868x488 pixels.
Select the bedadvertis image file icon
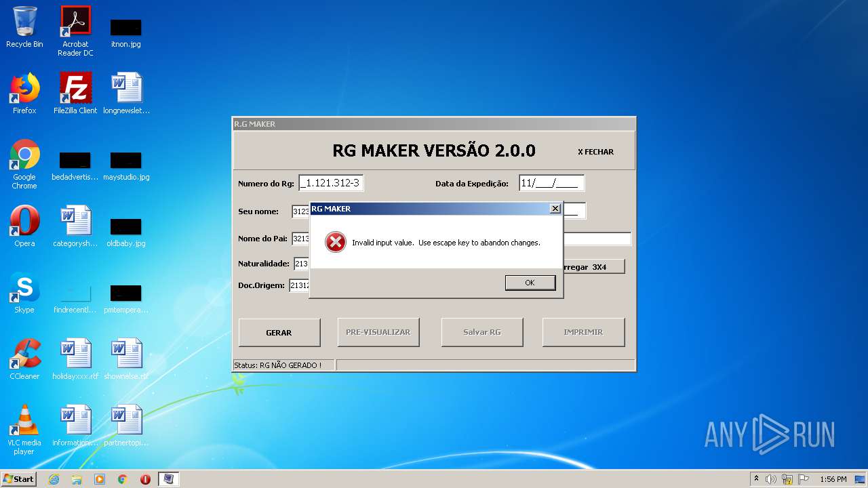[x=75, y=166]
